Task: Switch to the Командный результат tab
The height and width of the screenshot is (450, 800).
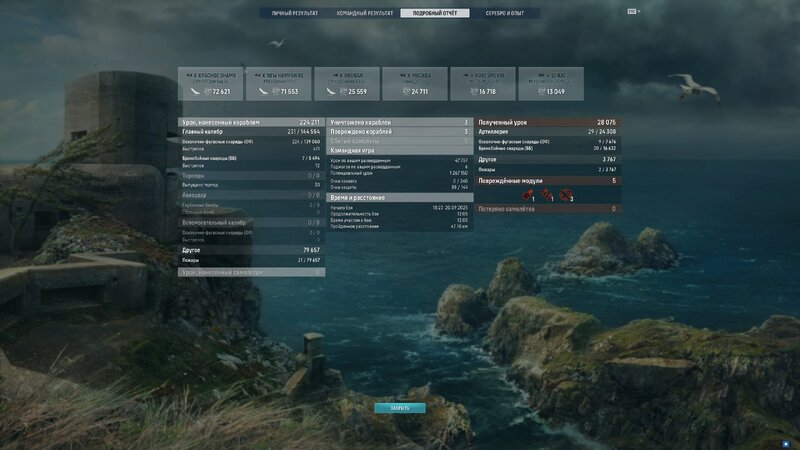Action: [x=364, y=13]
